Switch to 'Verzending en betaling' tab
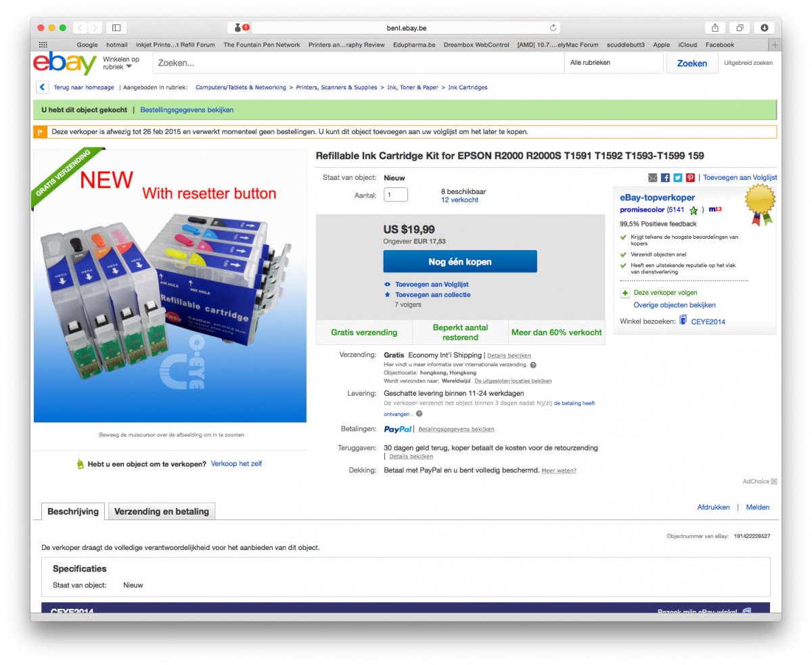The image size is (812, 665). coord(161,511)
